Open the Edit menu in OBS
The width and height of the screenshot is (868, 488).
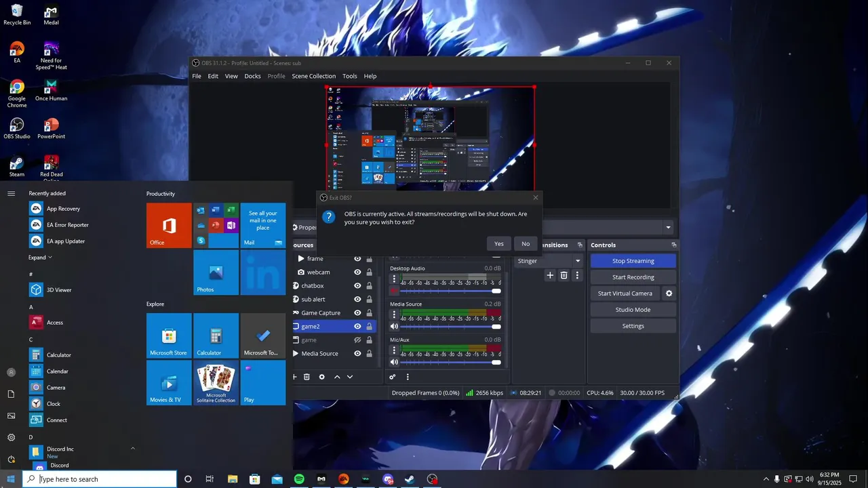coord(213,76)
